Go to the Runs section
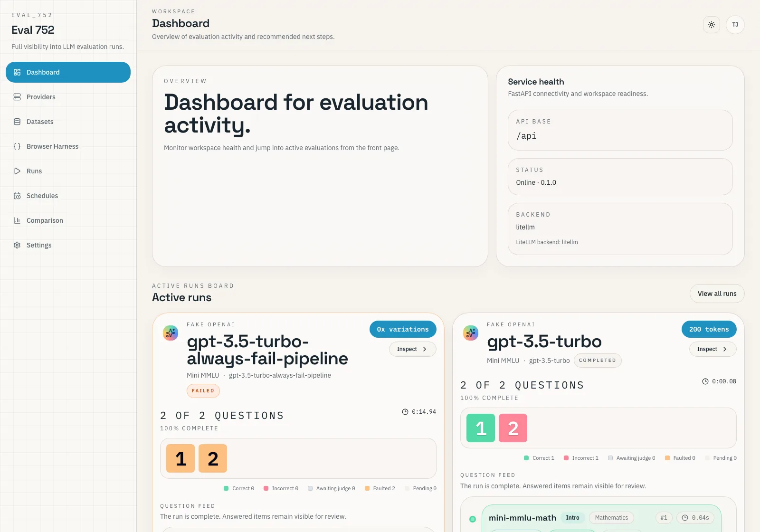Screen dimensions: 760x532 [x=34, y=171]
